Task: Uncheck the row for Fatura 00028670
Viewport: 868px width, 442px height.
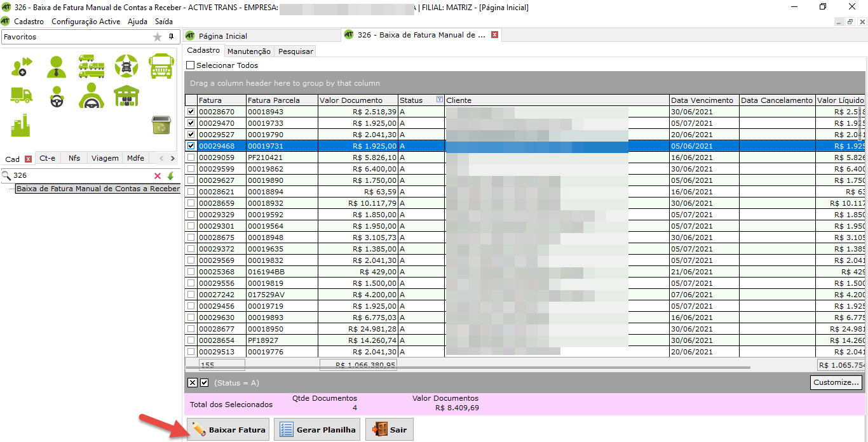Action: [191, 112]
